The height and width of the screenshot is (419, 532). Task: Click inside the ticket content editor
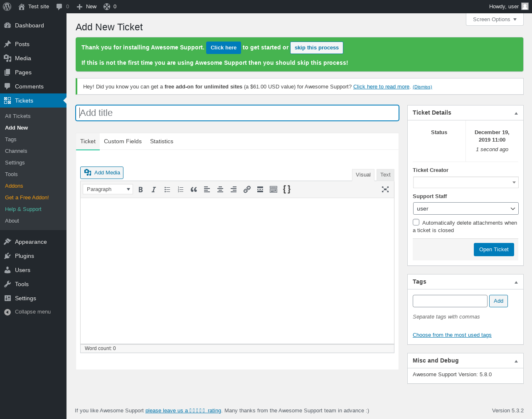click(237, 271)
